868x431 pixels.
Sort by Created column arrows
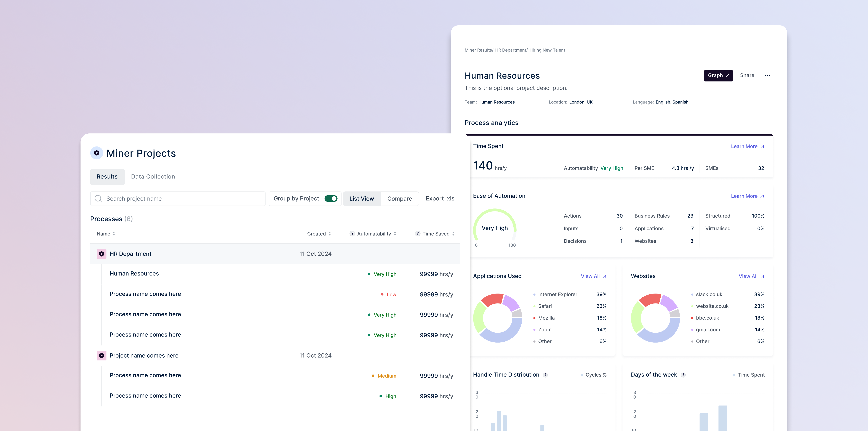(330, 234)
